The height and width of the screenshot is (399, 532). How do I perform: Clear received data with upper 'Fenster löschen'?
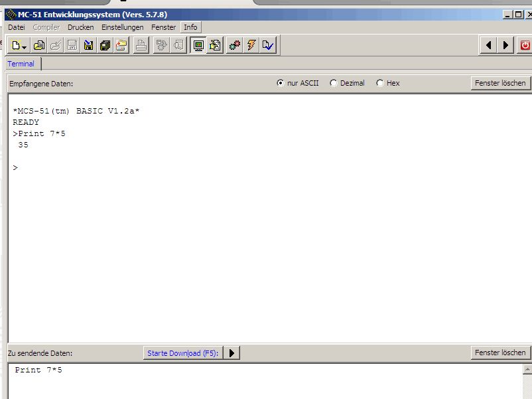point(500,83)
